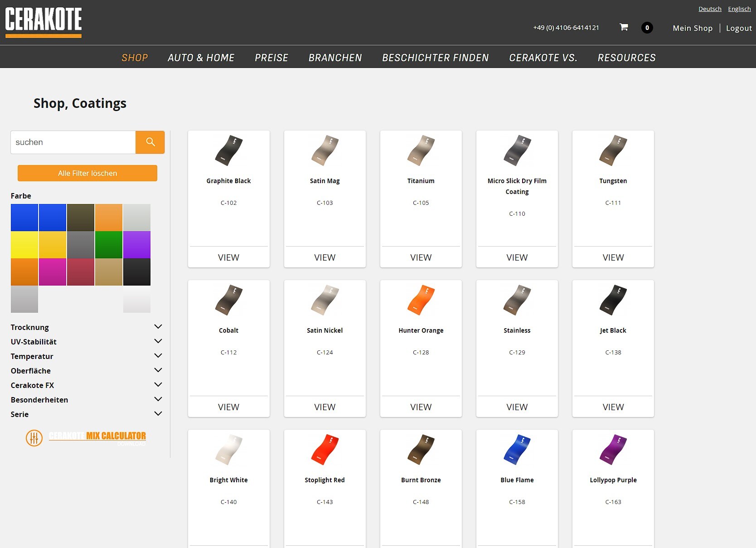Viewport: 756px width, 548px height.
Task: Open the PREISE menu item
Action: click(271, 58)
